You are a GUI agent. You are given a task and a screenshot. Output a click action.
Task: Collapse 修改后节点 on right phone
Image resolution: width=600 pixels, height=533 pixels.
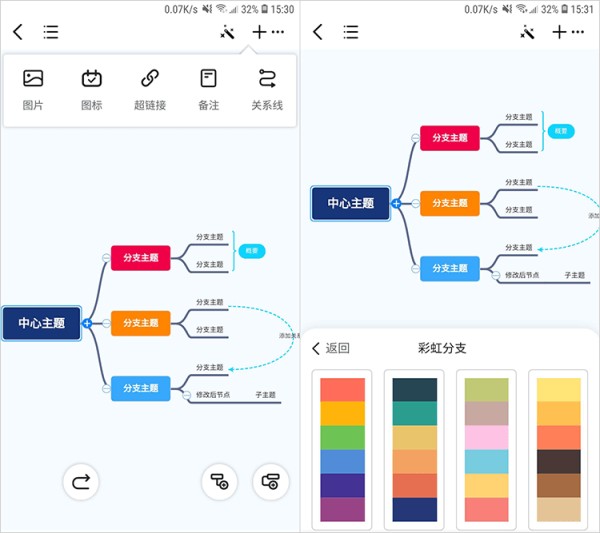[x=496, y=275]
